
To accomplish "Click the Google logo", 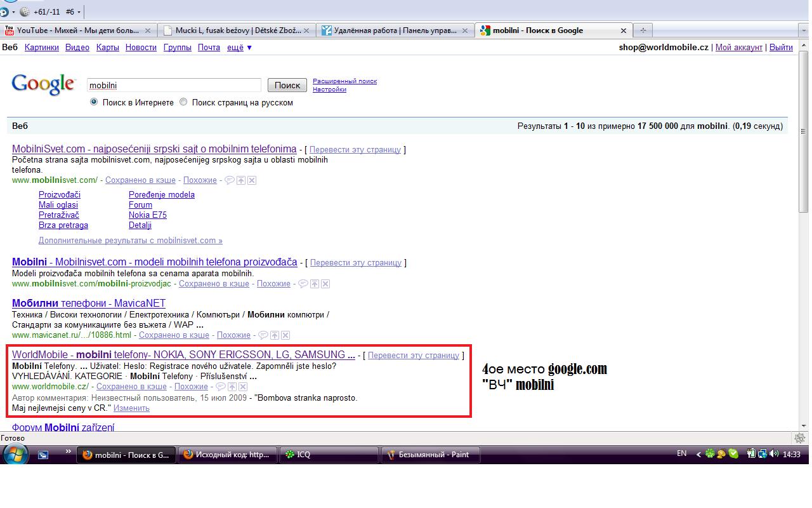I will (42, 84).
